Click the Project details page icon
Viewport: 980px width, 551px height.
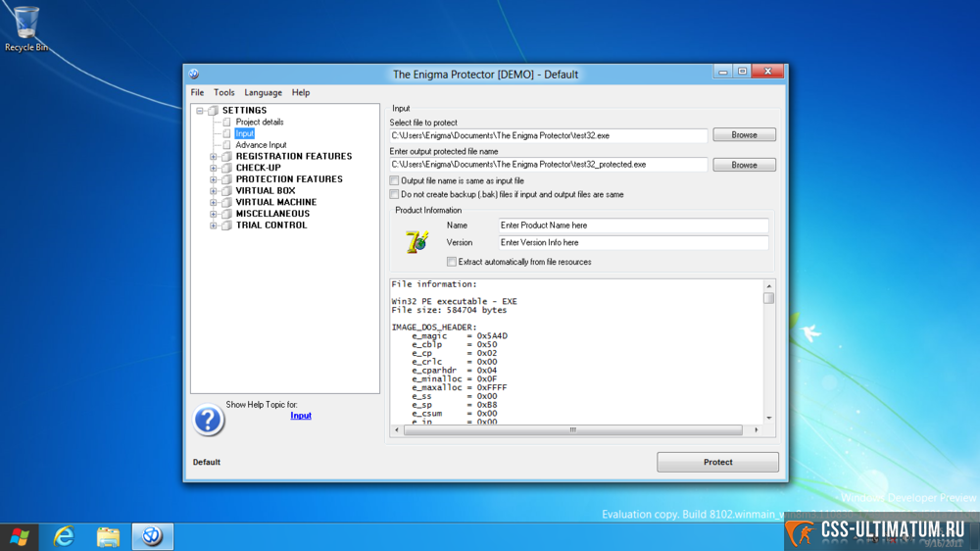click(227, 122)
